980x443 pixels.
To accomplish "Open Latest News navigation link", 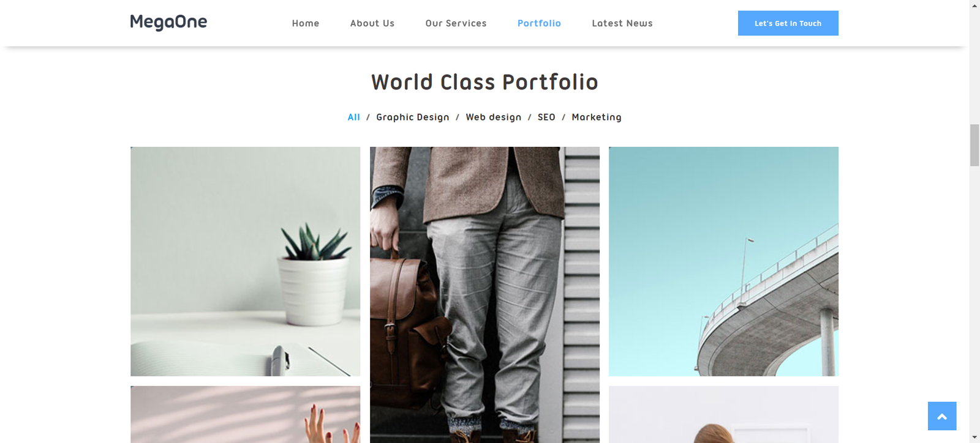I will click(x=622, y=23).
